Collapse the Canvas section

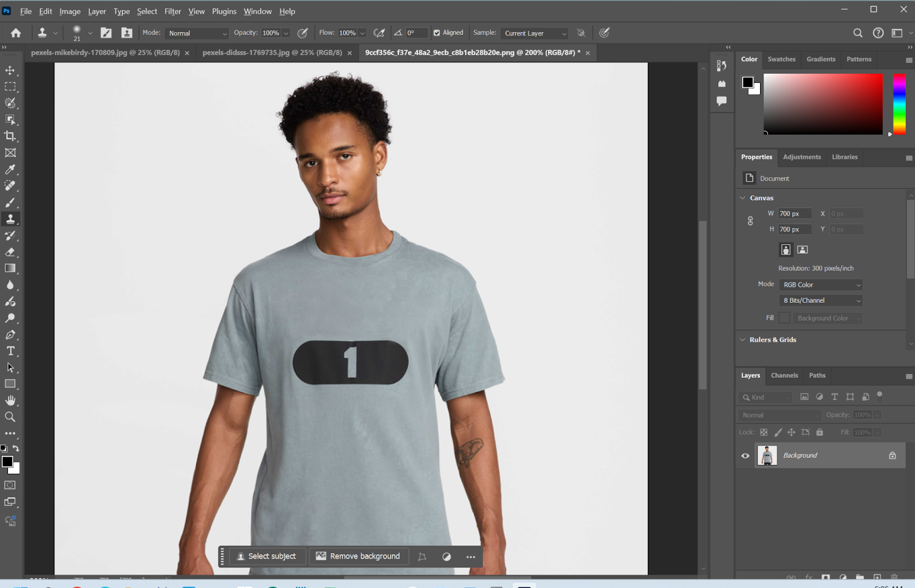point(743,198)
